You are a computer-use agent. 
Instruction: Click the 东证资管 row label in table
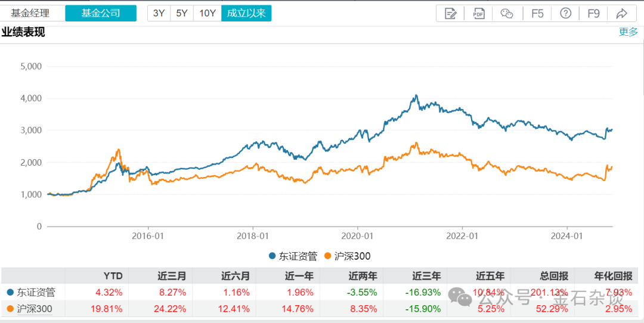[x=36, y=293]
